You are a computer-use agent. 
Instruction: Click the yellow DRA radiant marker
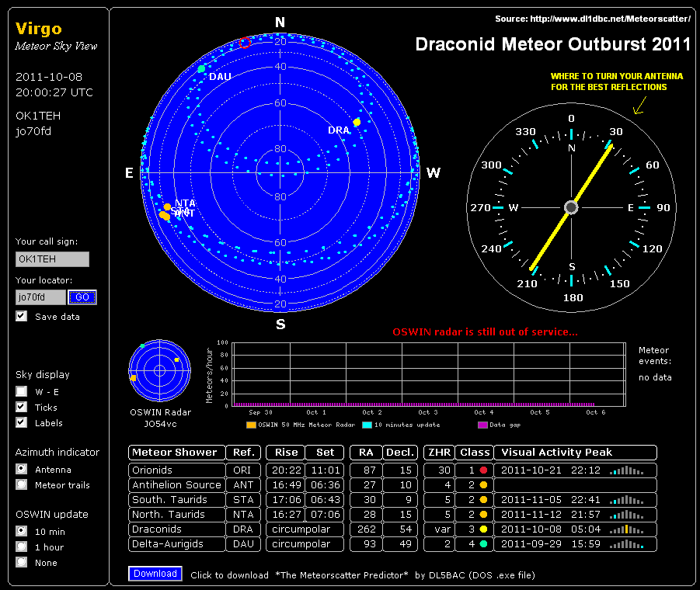tap(357, 122)
